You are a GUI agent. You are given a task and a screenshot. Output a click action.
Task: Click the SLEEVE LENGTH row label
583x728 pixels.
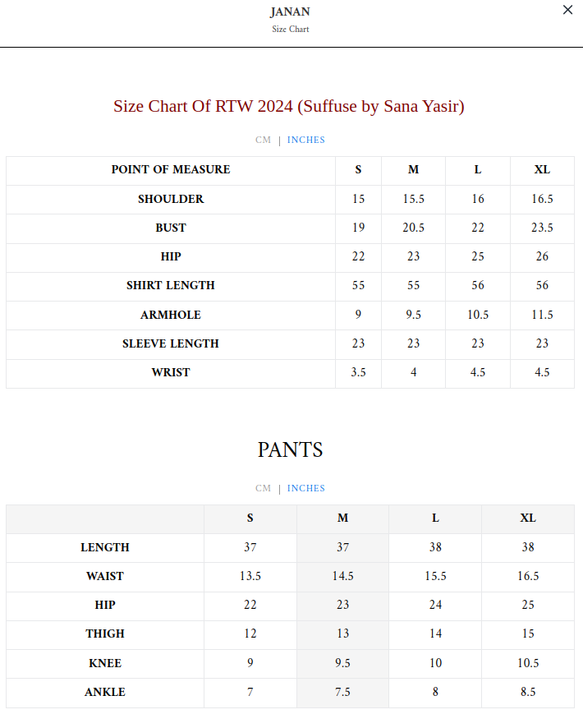(x=171, y=343)
